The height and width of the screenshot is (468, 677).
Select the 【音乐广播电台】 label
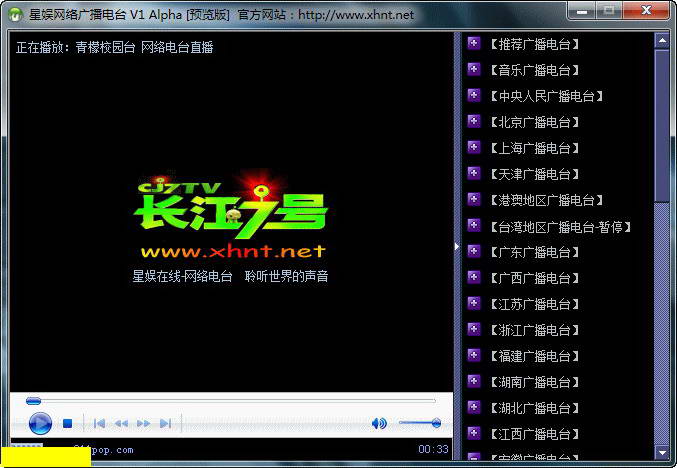[534, 70]
